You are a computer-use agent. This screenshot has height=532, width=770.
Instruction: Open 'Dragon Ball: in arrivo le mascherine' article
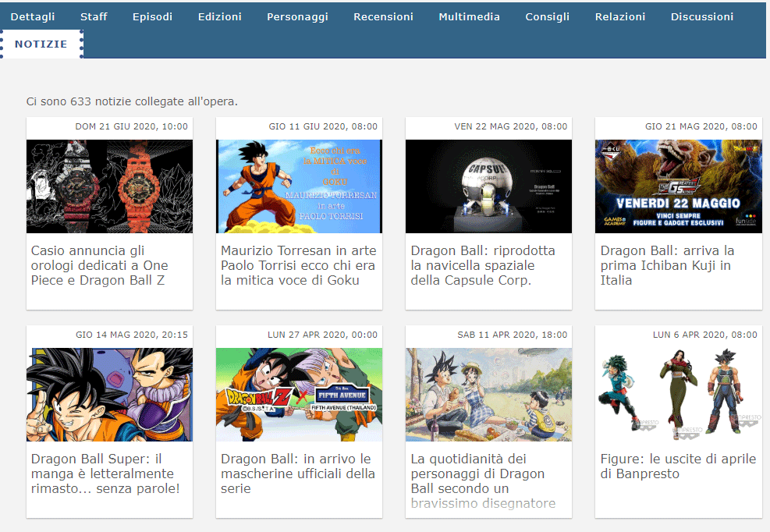[298, 473]
